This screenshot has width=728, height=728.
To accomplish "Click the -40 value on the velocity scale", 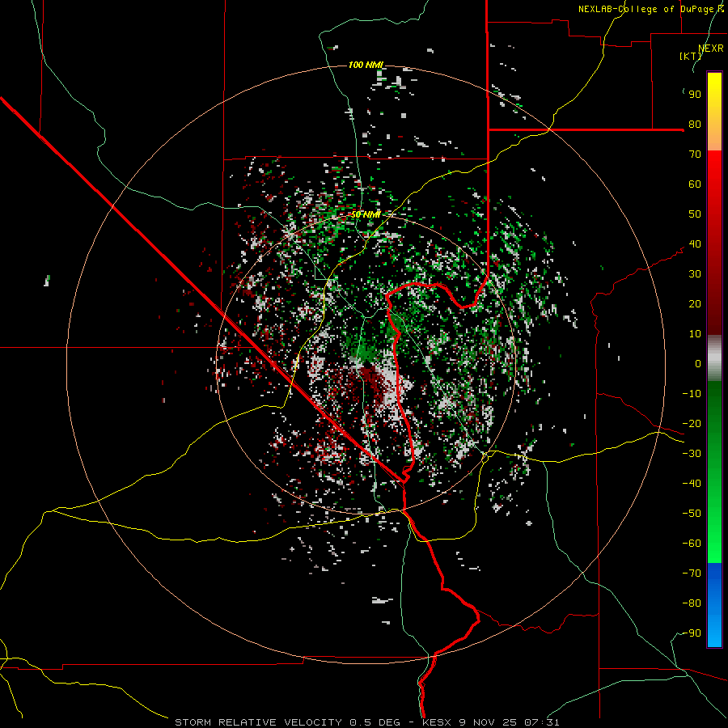I will pos(692,484).
